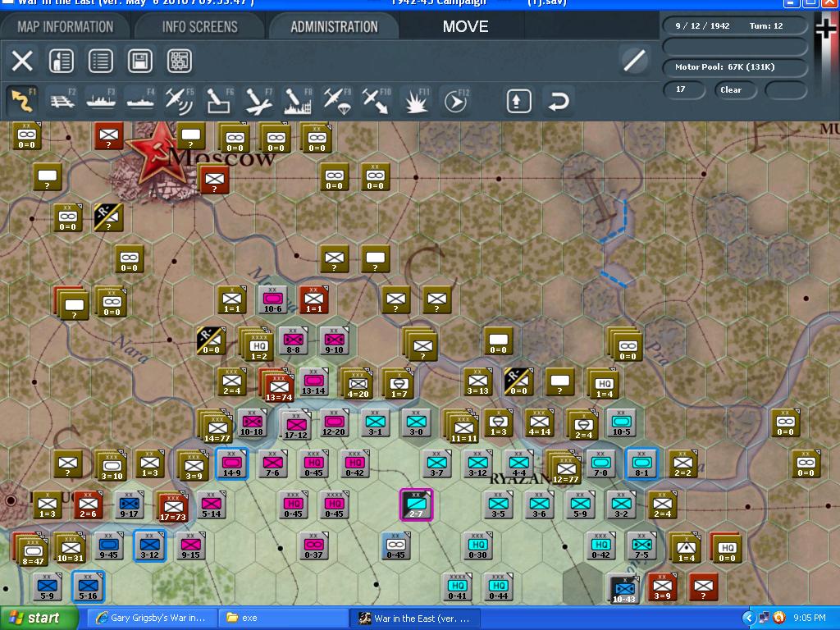Undo last move with curved arrow icon
The height and width of the screenshot is (630, 840).
coord(558,101)
